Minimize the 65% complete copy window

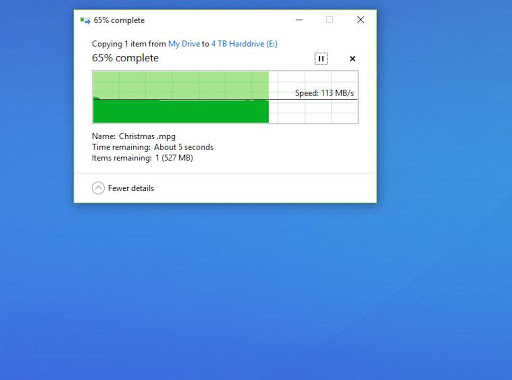pos(299,20)
